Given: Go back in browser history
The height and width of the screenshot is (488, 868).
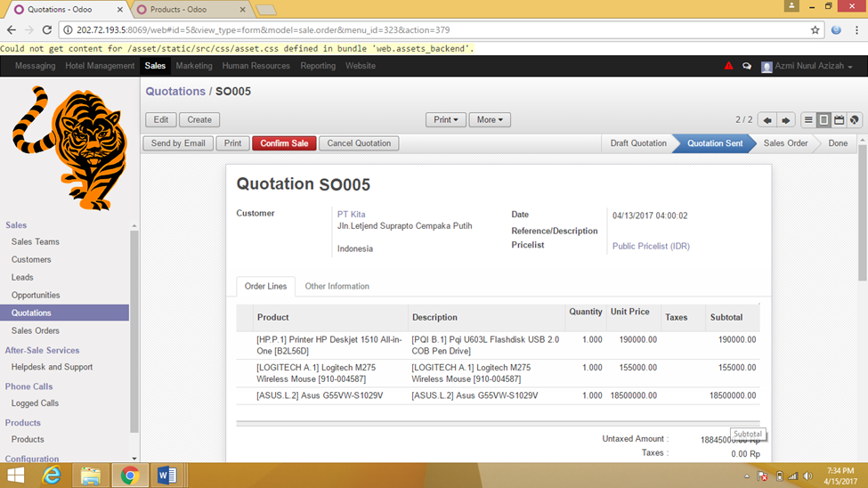Looking at the screenshot, I should [x=12, y=30].
